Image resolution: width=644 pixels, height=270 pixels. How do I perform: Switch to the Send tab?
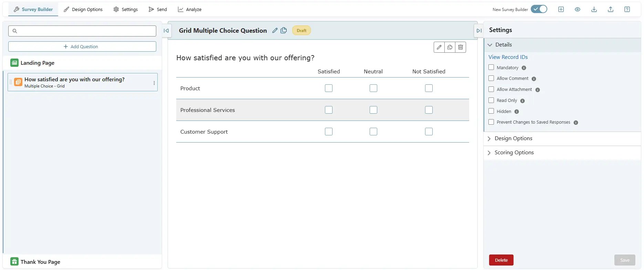point(158,9)
